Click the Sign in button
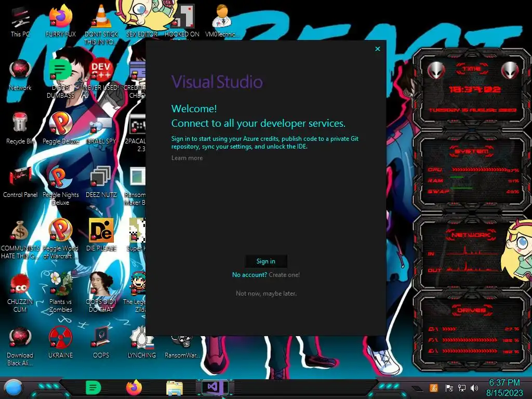Image resolution: width=532 pixels, height=399 pixels. (x=266, y=261)
